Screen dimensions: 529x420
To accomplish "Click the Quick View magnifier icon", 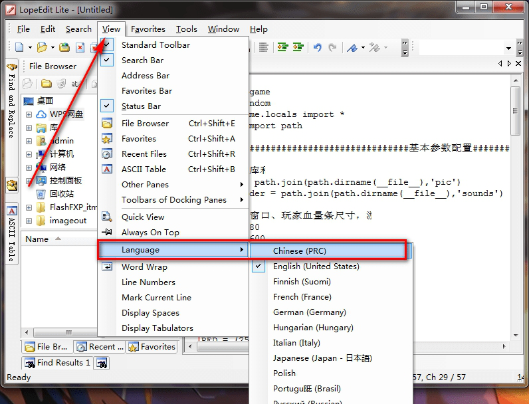I will pos(107,217).
